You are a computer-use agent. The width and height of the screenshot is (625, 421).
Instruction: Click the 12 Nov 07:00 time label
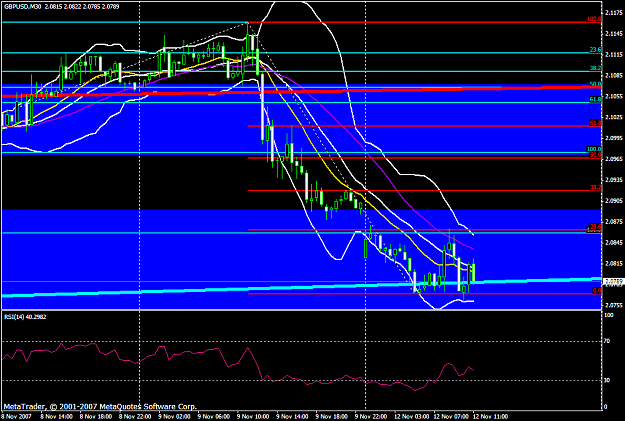point(451,417)
